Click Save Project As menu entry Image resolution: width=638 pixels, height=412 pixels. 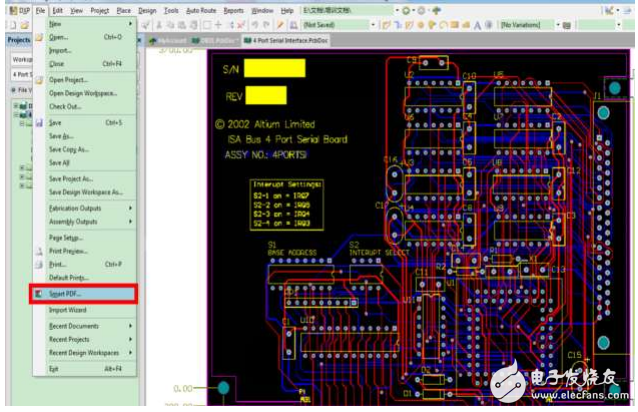(72, 178)
